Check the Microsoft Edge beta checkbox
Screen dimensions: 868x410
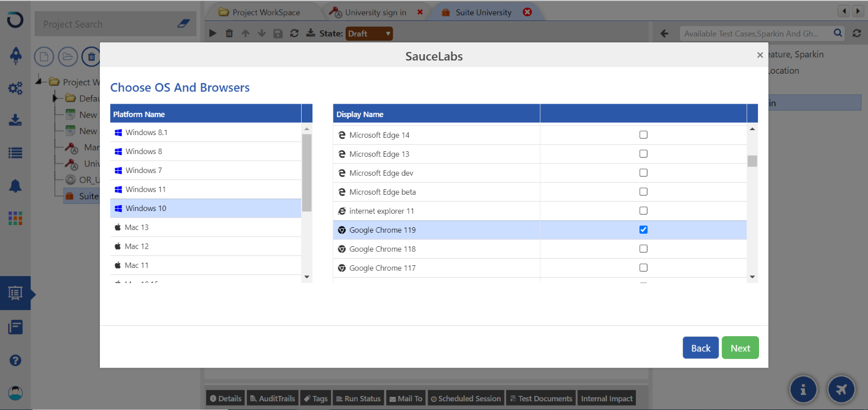tap(643, 191)
